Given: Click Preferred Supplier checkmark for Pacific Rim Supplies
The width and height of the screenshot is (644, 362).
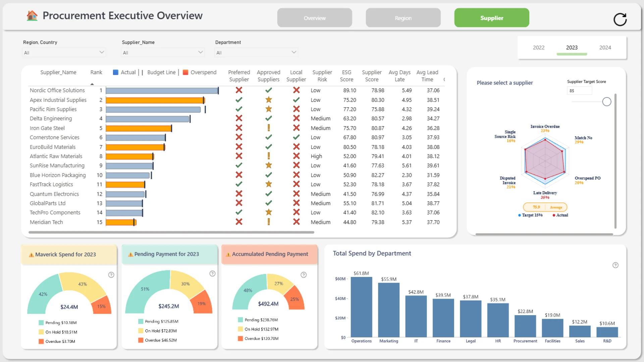Looking at the screenshot, I should [239, 109].
